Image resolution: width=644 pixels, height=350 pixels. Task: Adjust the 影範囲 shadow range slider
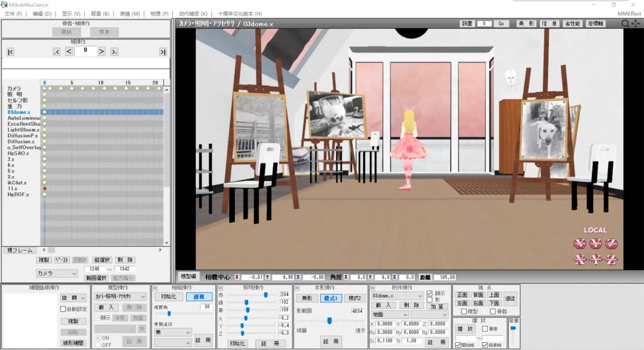(329, 321)
